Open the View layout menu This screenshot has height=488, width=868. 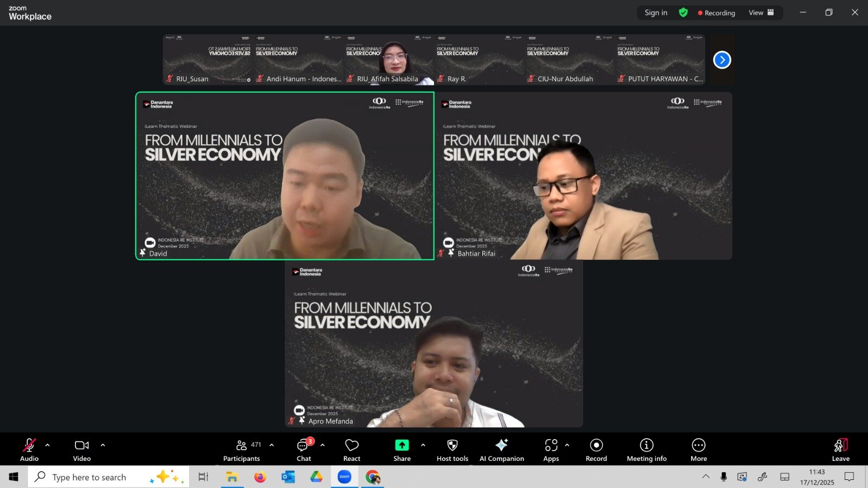761,12
